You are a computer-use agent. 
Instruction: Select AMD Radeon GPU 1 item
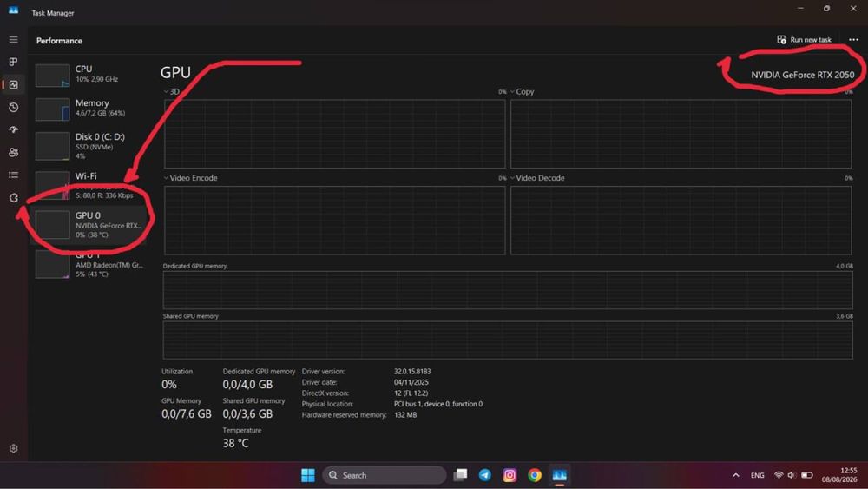[89, 263]
